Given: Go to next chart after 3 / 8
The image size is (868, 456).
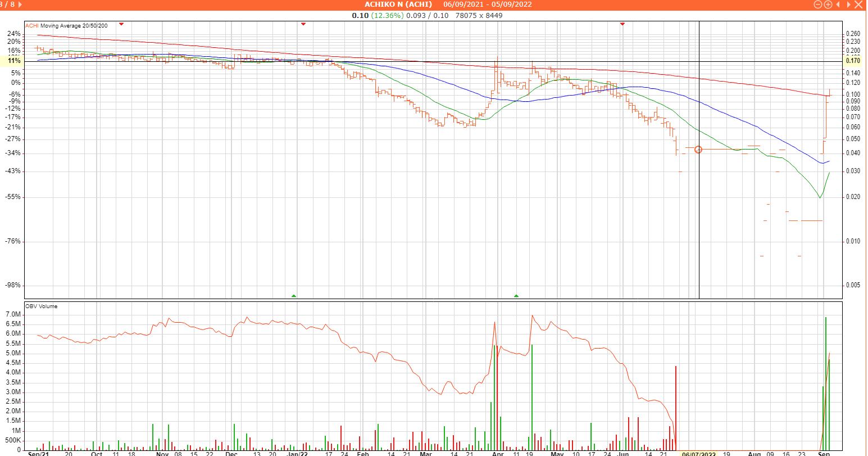Looking at the screenshot, I should tap(21, 4).
